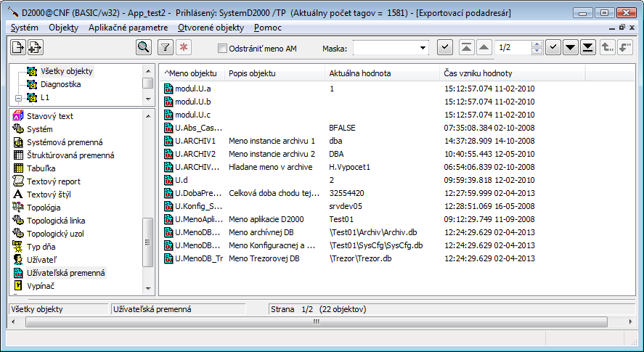Click the Užívateľ icon in object list
This screenshot has height=352, width=644.
[x=20, y=260]
